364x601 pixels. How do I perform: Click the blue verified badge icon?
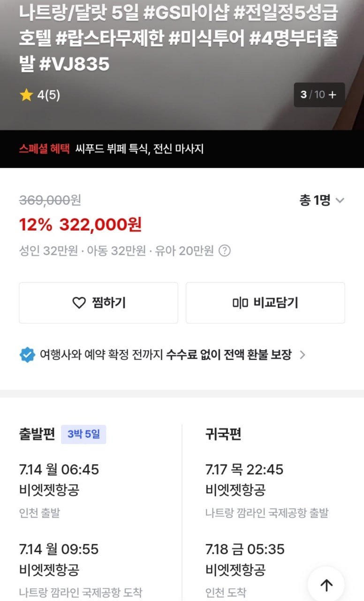click(27, 354)
